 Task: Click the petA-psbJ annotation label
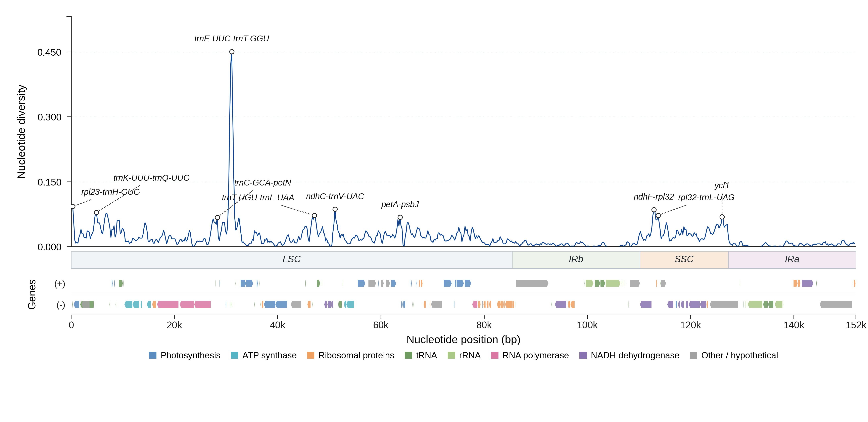click(400, 204)
